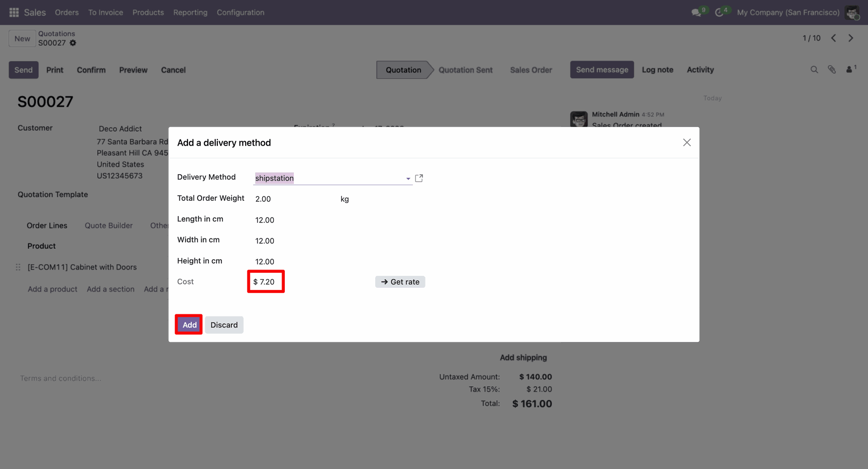Preview the quotation

pyautogui.click(x=133, y=70)
